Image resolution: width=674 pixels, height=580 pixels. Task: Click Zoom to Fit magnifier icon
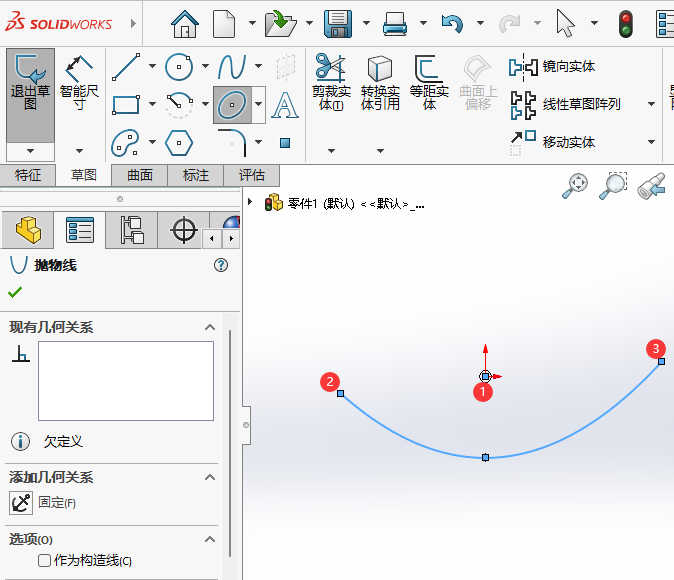tap(575, 186)
